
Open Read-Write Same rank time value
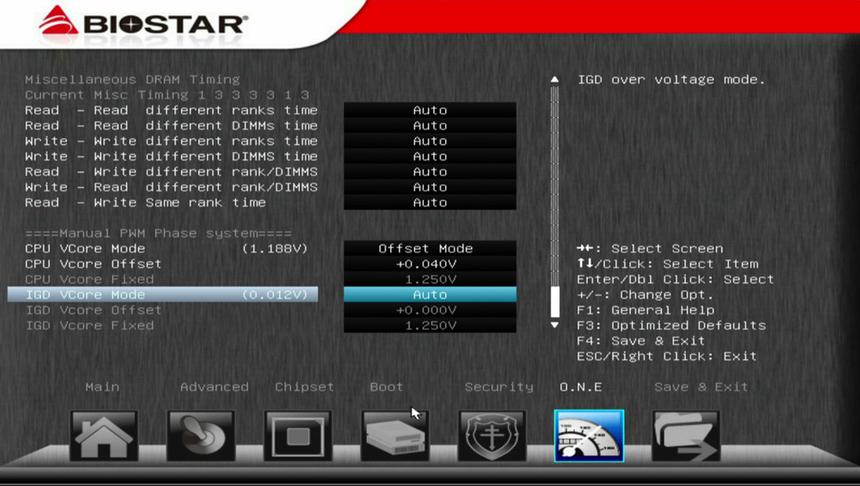point(430,203)
